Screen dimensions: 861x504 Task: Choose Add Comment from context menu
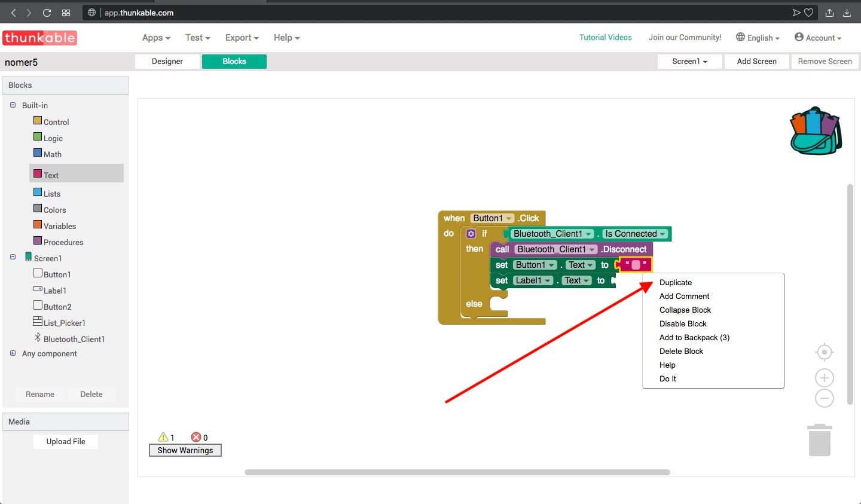[x=684, y=296]
